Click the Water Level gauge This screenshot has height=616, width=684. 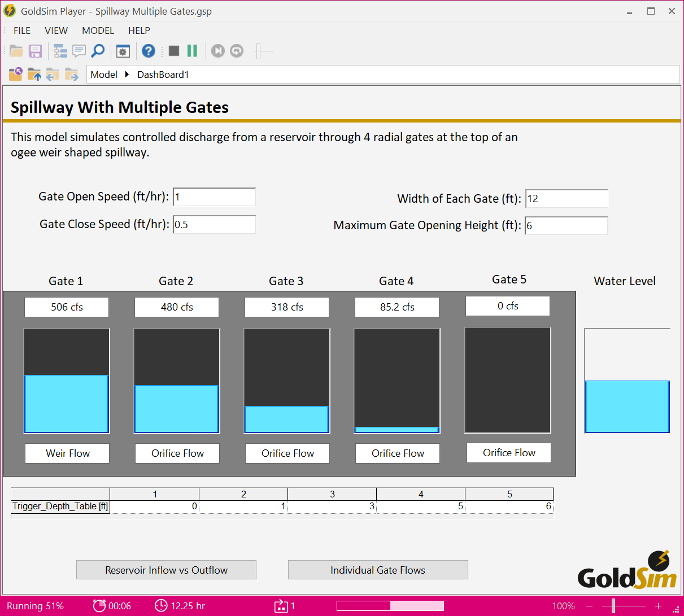[627, 381]
